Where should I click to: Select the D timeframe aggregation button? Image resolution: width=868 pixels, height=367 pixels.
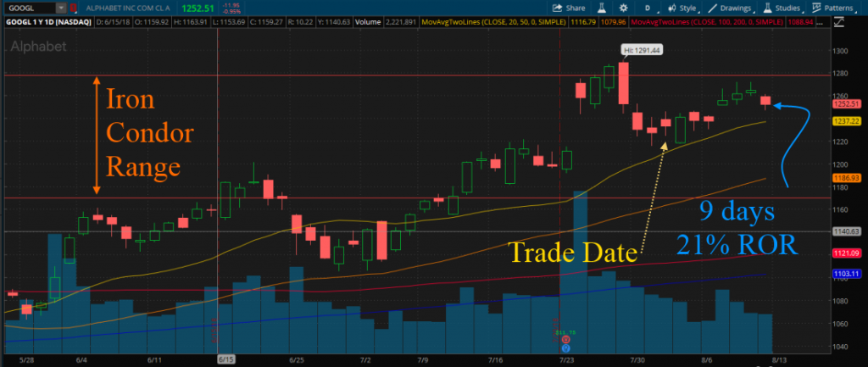(647, 8)
